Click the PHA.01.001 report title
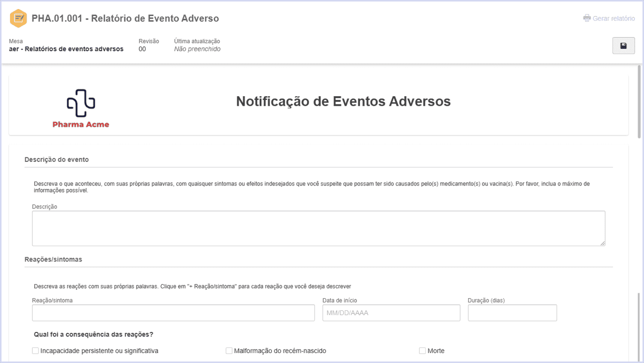This screenshot has height=363, width=644. tap(125, 19)
